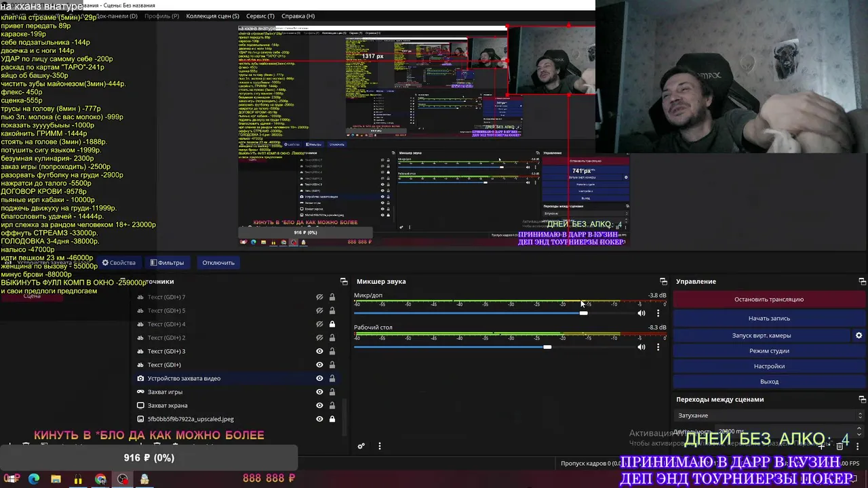The height and width of the screenshot is (488, 868).
Task: Select the Текст (GDI+) 3 source row
Action: tap(235, 351)
